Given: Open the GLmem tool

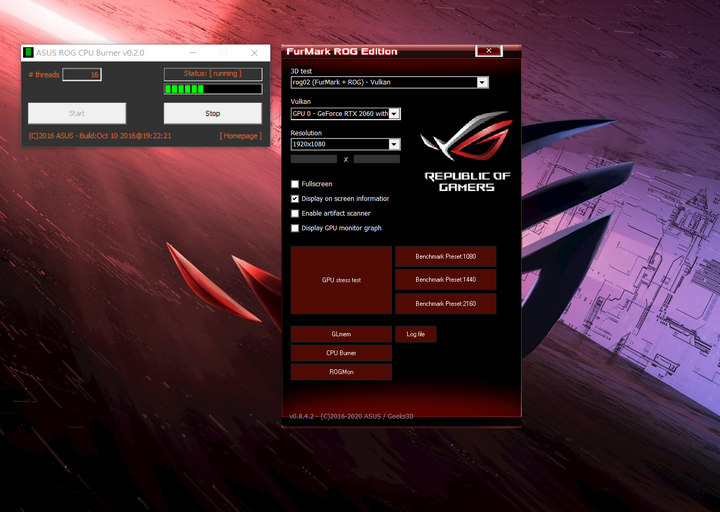Looking at the screenshot, I should click(341, 334).
